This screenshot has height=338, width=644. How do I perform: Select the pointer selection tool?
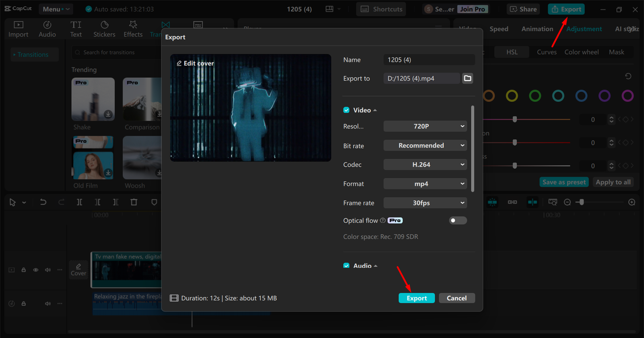tap(14, 202)
